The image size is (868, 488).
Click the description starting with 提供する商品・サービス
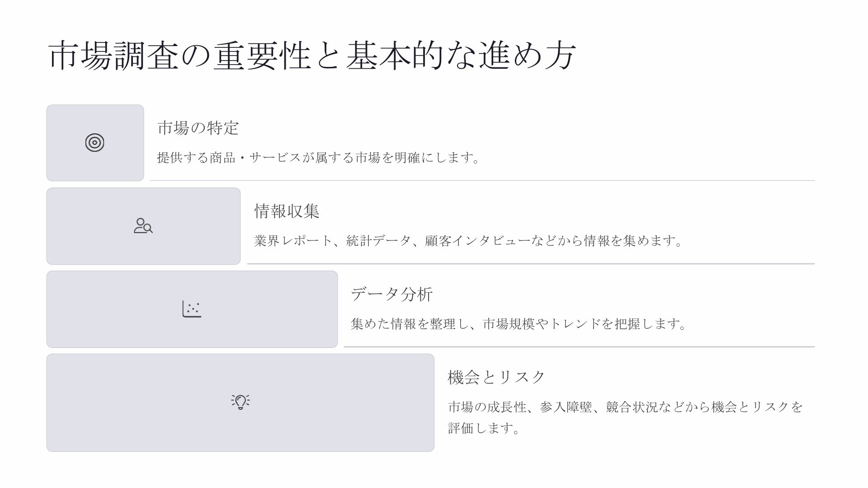coord(319,158)
